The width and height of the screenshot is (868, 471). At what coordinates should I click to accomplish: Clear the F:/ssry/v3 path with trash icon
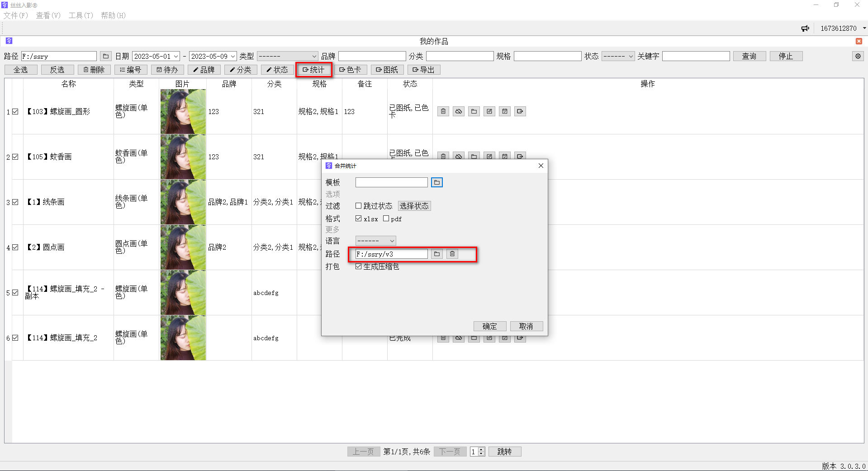(x=452, y=254)
